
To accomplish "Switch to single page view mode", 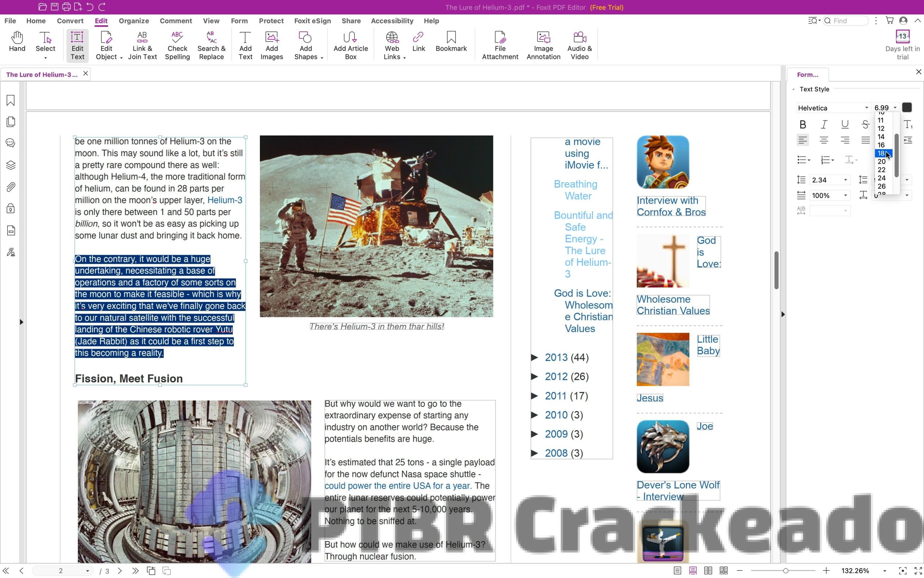I will point(677,571).
